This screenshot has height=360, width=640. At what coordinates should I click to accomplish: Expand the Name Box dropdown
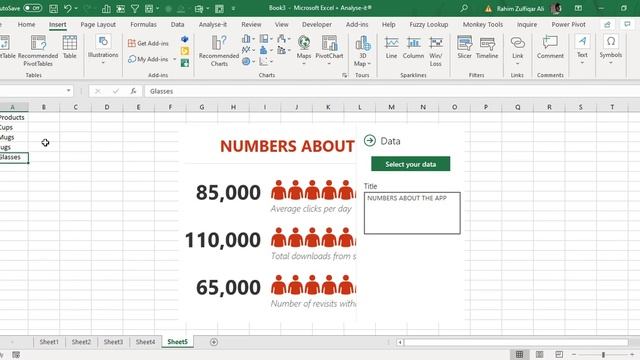coord(68,91)
